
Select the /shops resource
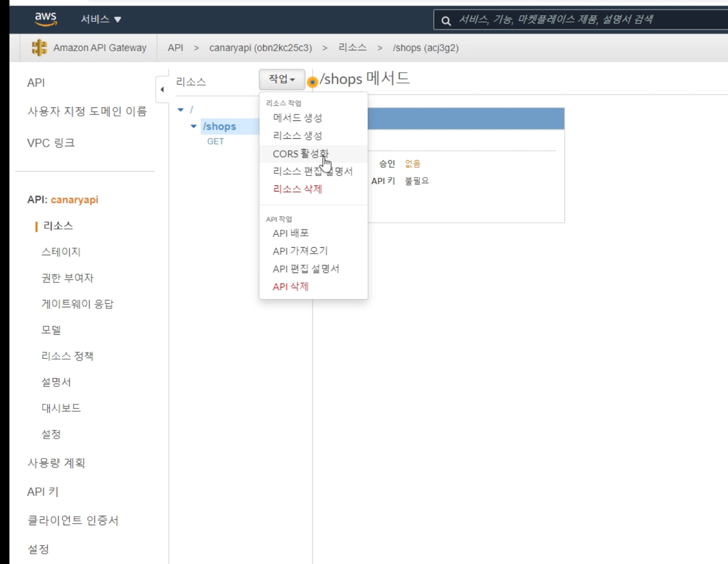point(219,126)
